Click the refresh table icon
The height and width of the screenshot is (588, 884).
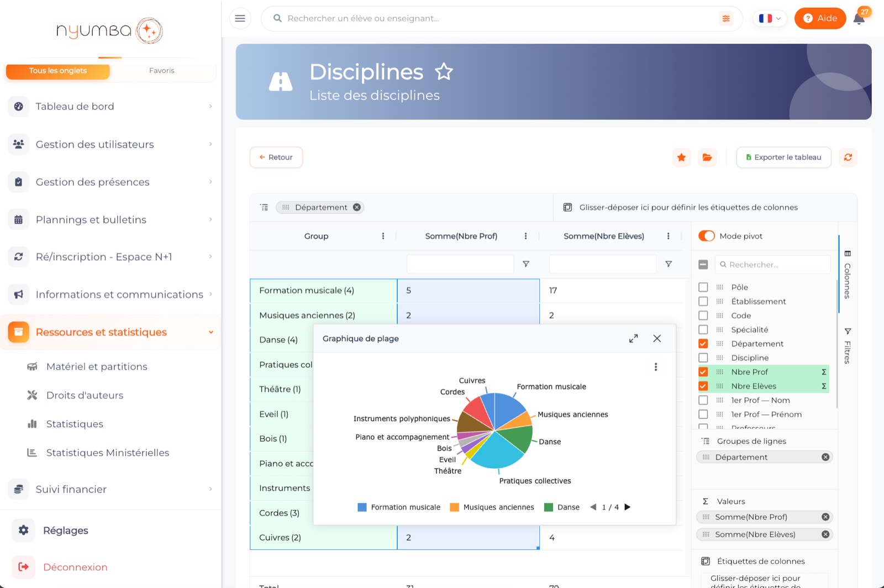(848, 158)
